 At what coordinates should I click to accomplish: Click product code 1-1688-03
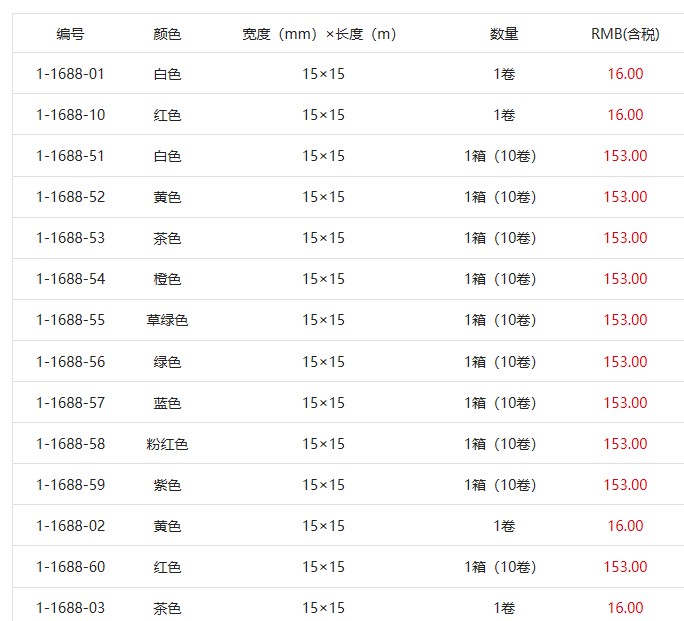[70, 607]
